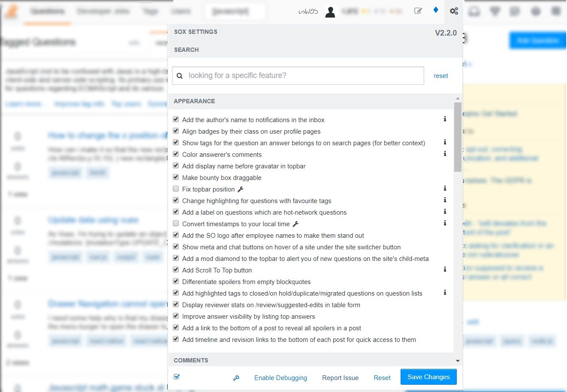Switch to the Tags tab
The image size is (567, 392).
pyautogui.click(x=150, y=11)
